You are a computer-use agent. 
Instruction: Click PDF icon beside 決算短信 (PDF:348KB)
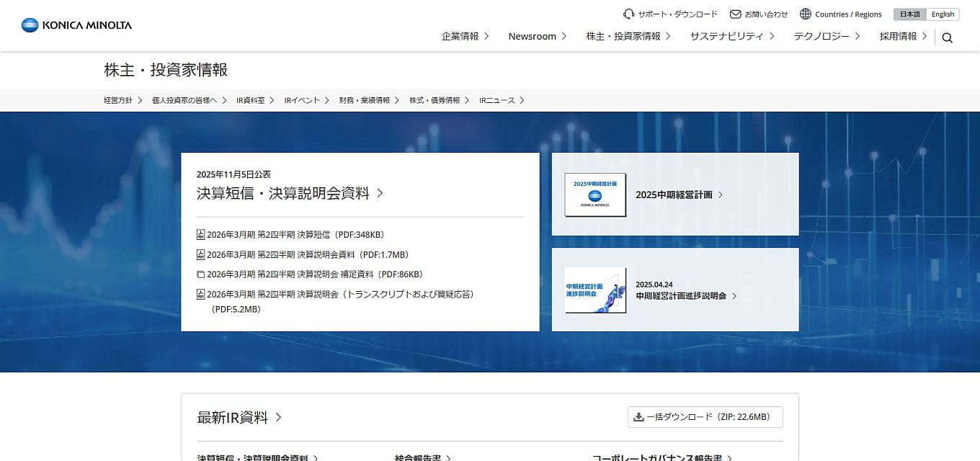(x=201, y=235)
